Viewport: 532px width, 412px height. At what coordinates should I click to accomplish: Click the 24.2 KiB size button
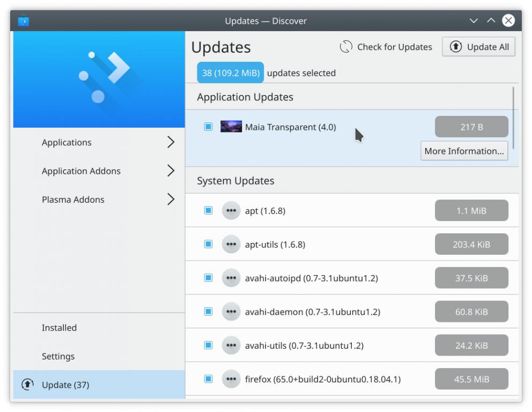[471, 345]
